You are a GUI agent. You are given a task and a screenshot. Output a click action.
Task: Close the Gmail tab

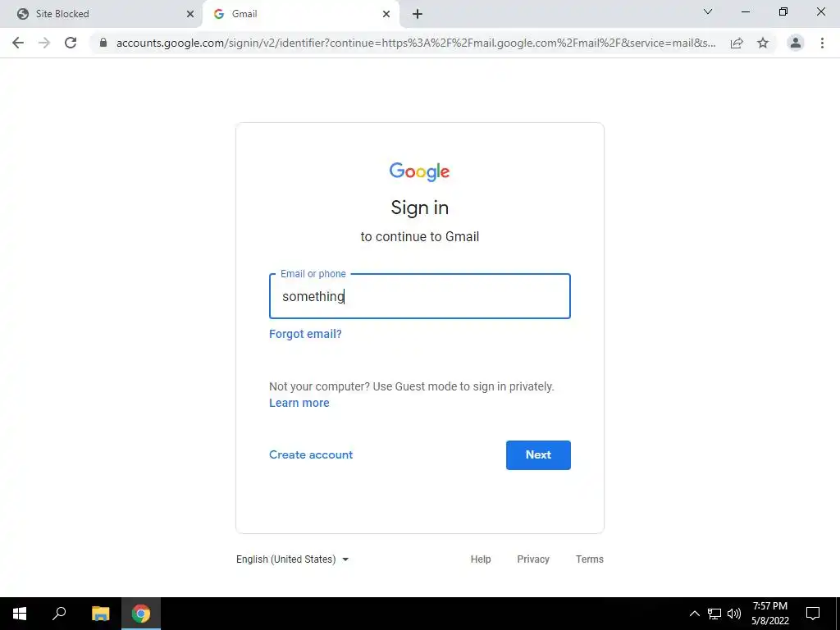point(386,14)
